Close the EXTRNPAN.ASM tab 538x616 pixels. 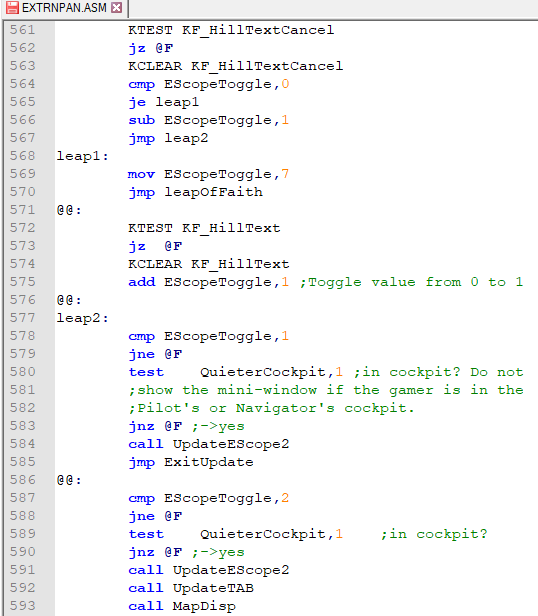(116, 8)
